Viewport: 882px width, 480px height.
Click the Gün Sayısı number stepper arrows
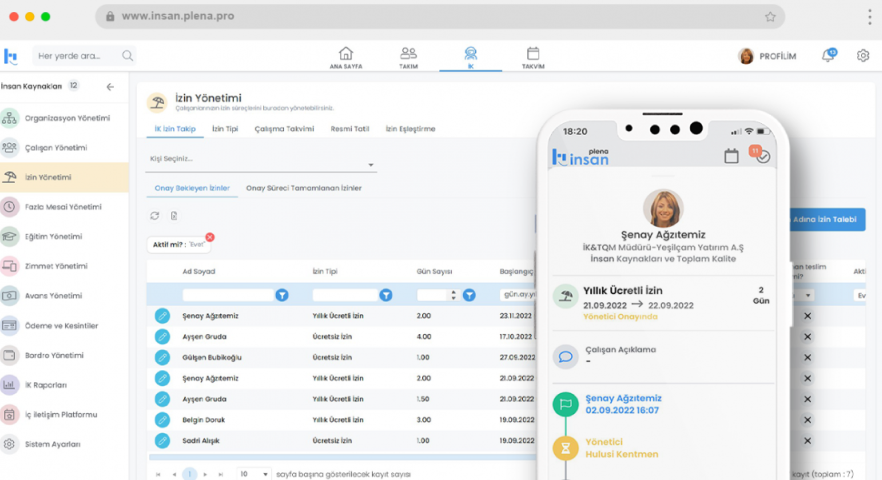pyautogui.click(x=454, y=295)
